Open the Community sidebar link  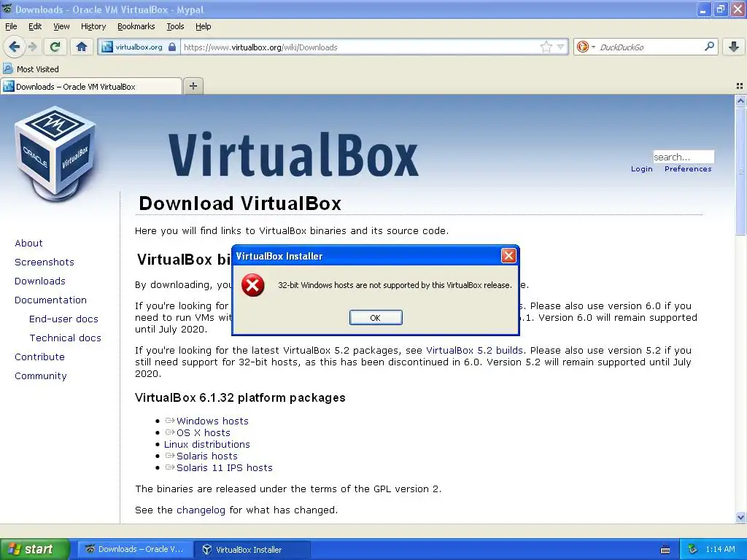(41, 376)
